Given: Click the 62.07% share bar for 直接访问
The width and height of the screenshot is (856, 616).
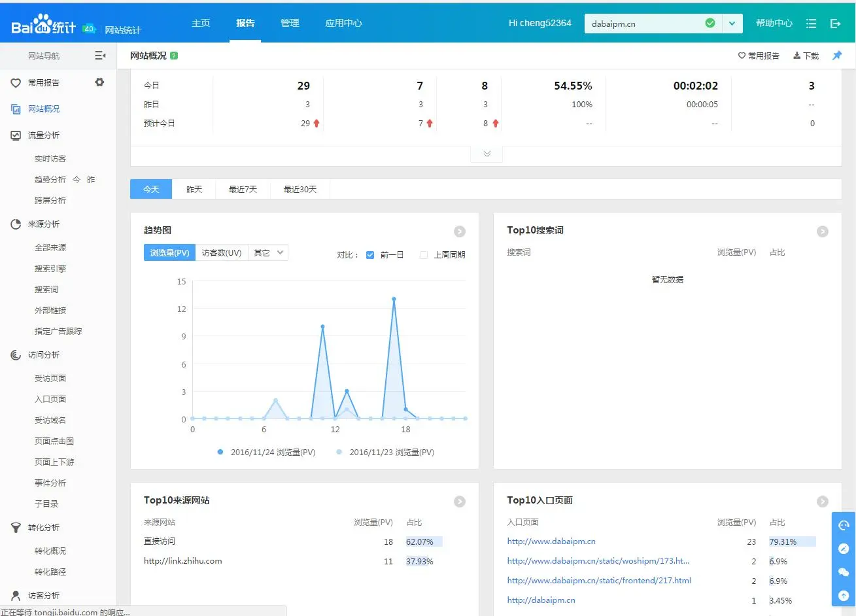Looking at the screenshot, I should [424, 541].
